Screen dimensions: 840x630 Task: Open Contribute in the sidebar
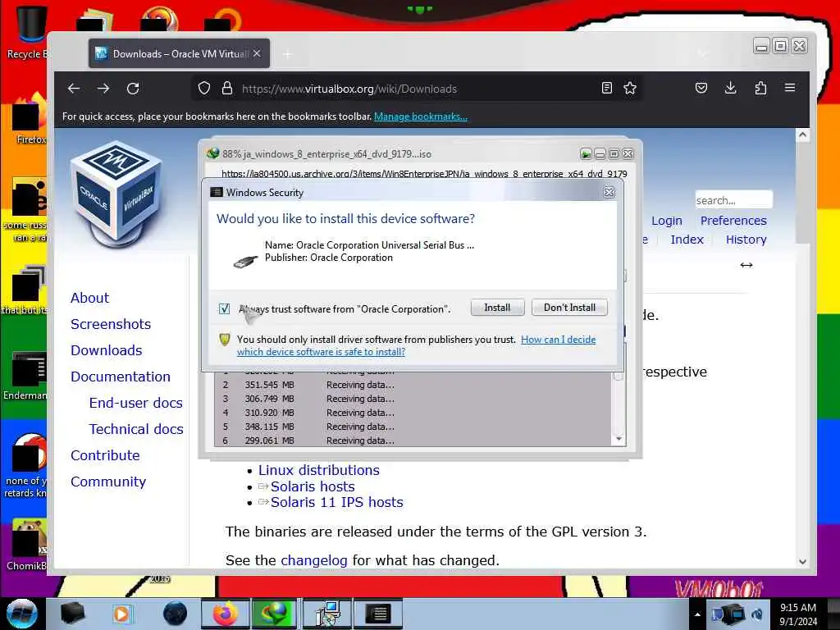(105, 455)
